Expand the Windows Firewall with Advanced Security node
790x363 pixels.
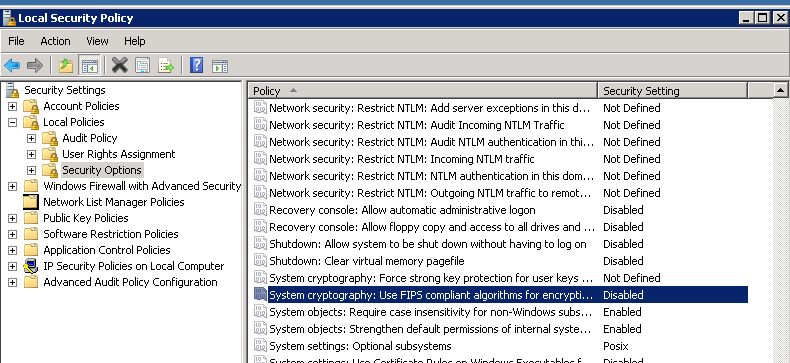[x=13, y=187]
